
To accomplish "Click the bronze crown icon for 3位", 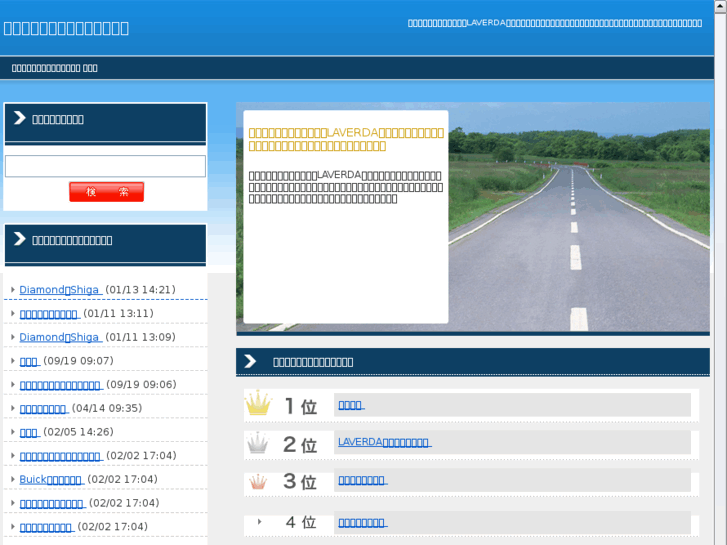I will 258,482.
